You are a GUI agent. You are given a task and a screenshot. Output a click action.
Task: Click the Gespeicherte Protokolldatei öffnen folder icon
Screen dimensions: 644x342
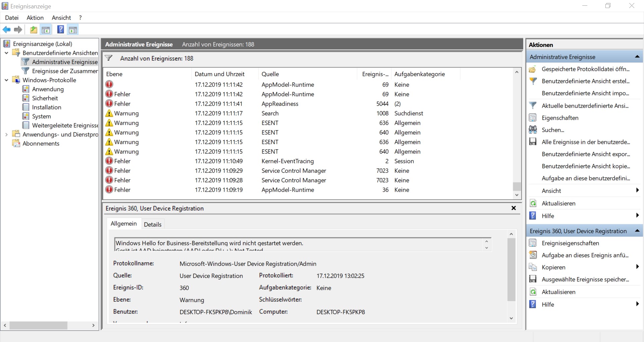coord(533,69)
